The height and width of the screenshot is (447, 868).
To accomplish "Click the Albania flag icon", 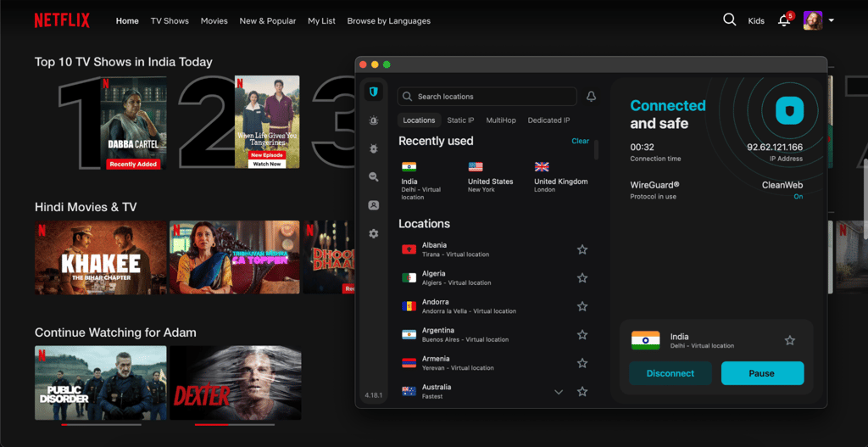I will click(409, 249).
